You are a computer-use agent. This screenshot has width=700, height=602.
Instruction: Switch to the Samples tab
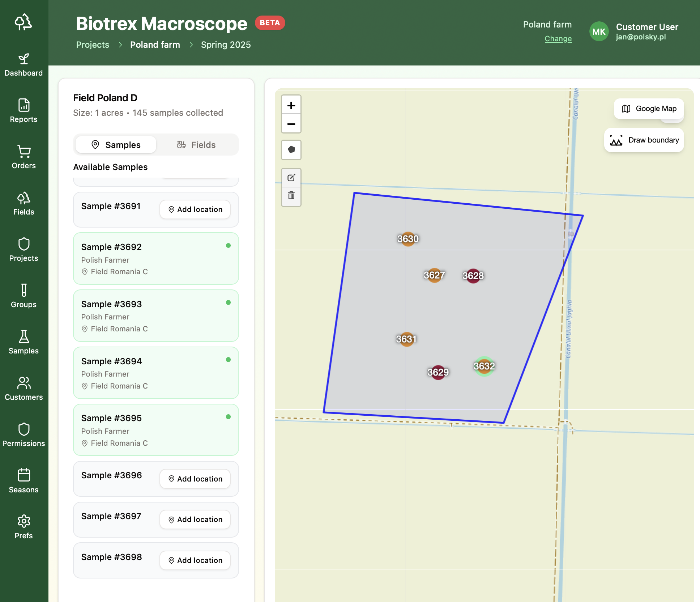pos(116,145)
